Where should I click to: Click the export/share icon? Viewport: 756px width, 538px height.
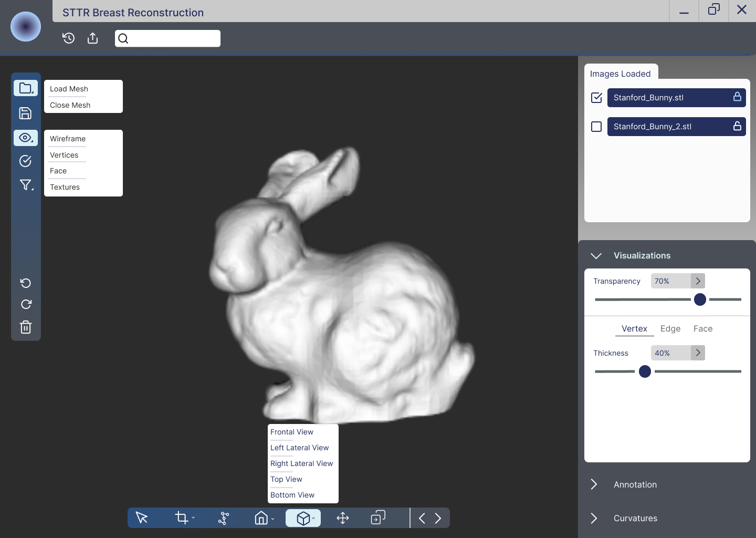tap(93, 38)
